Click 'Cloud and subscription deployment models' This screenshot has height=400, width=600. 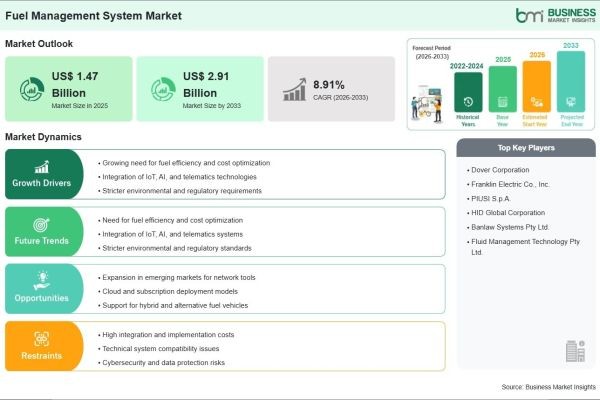pos(168,291)
